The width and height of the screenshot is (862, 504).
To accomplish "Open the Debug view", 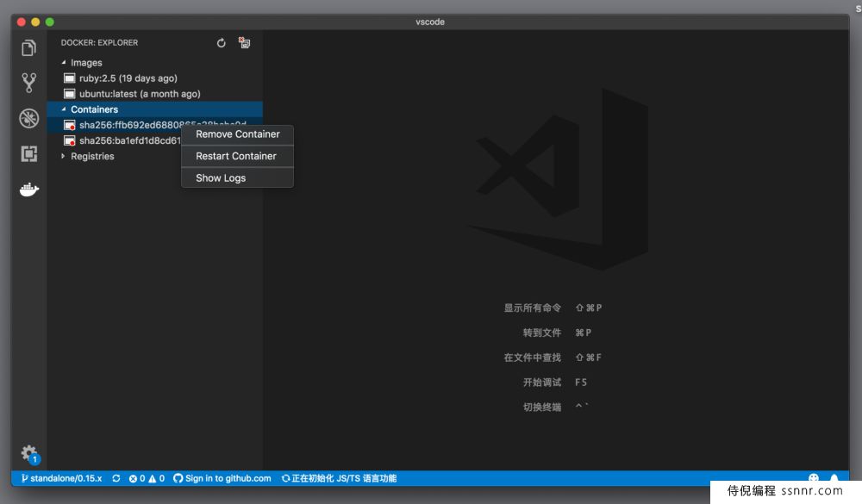I will coord(29,118).
